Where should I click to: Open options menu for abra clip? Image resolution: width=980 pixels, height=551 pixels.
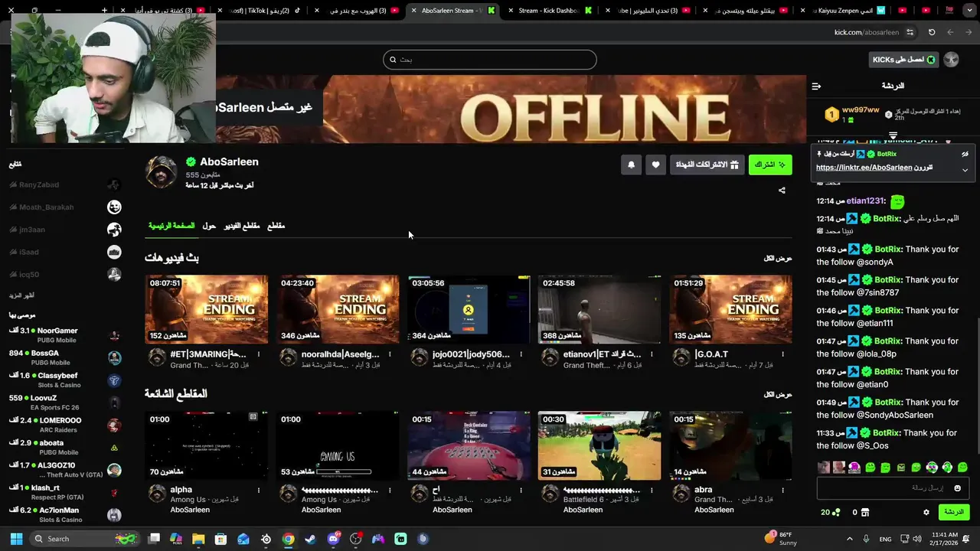coord(782,490)
